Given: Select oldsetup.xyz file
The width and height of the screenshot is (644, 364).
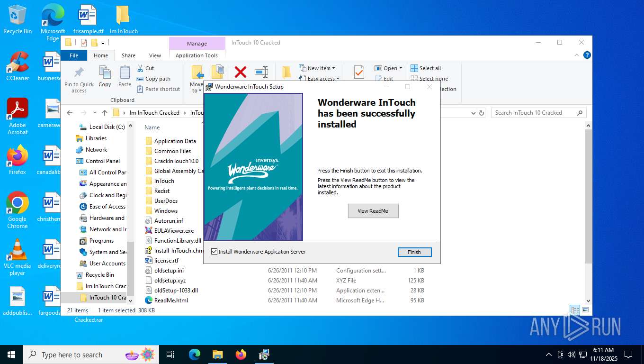Looking at the screenshot, I should [165, 281].
